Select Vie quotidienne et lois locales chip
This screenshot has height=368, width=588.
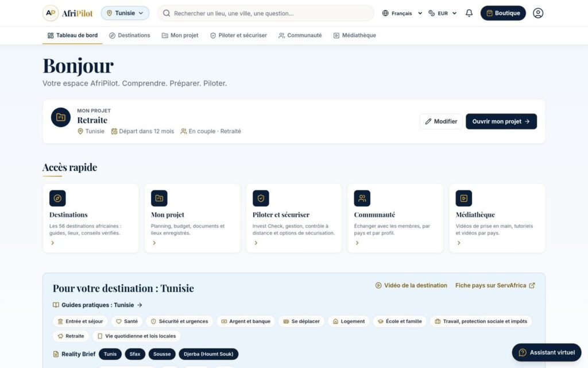click(137, 336)
